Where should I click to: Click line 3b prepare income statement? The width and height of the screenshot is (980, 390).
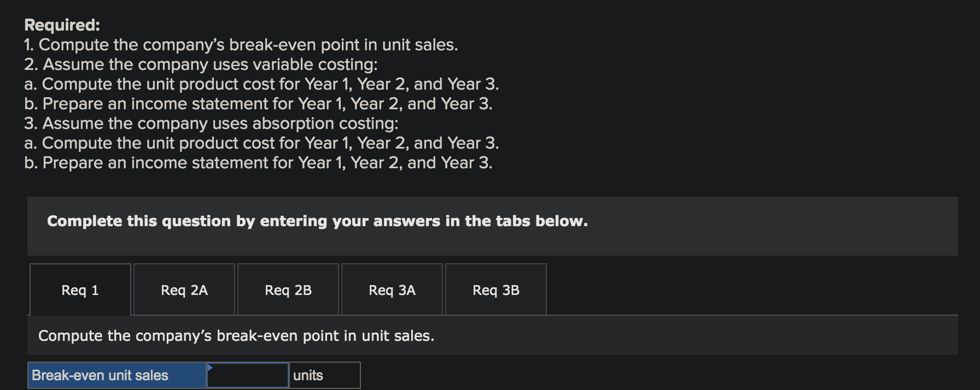click(x=258, y=163)
